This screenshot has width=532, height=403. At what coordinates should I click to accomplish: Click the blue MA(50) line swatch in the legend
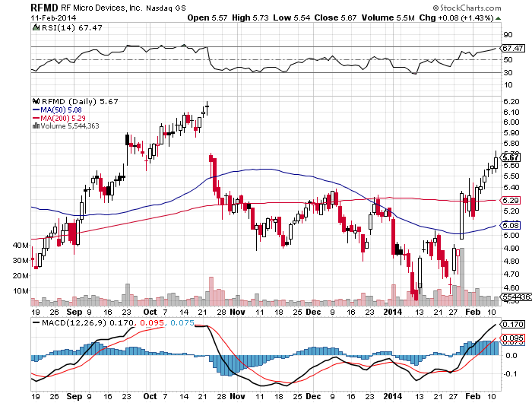[36, 109]
